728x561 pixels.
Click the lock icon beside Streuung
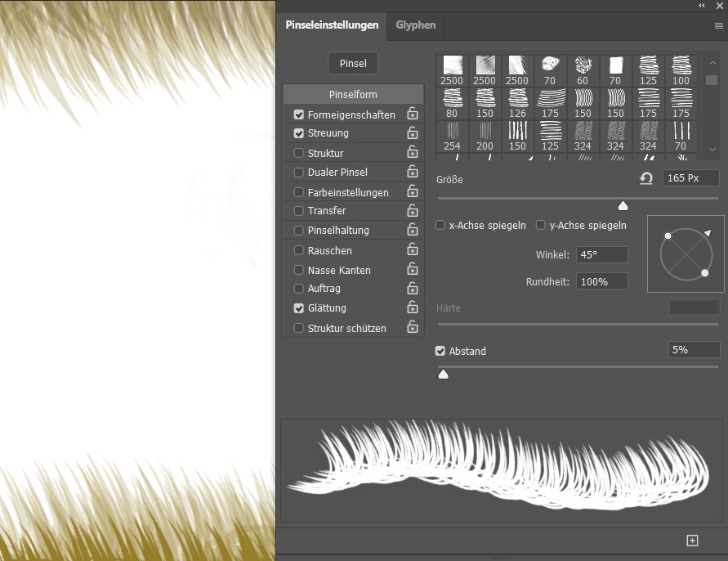coord(413,133)
